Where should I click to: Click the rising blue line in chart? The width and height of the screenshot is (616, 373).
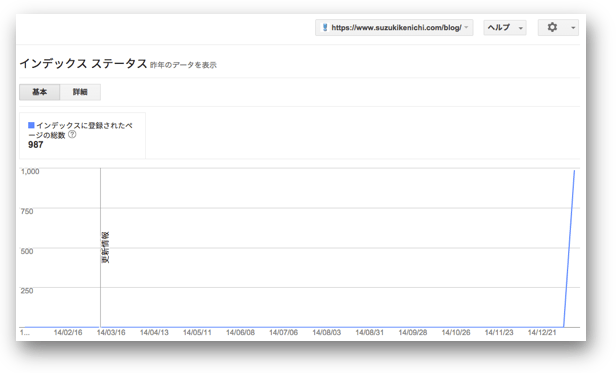click(x=569, y=248)
